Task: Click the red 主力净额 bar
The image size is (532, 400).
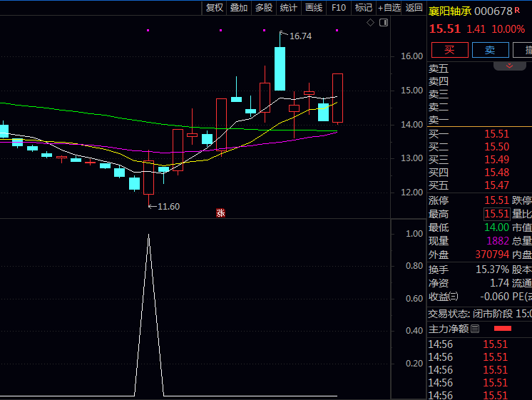Action: click(x=503, y=329)
